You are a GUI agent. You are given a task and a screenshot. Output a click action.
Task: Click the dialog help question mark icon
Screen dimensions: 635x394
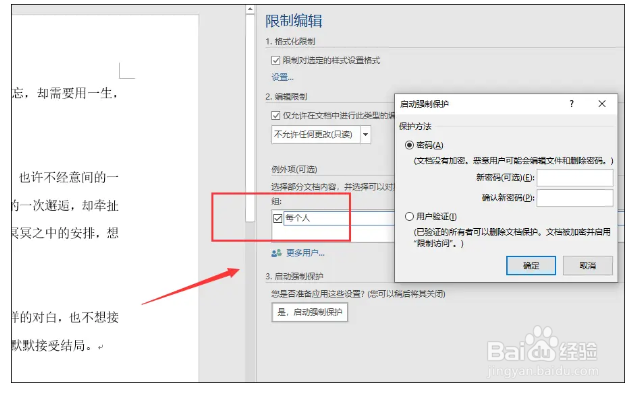(571, 104)
